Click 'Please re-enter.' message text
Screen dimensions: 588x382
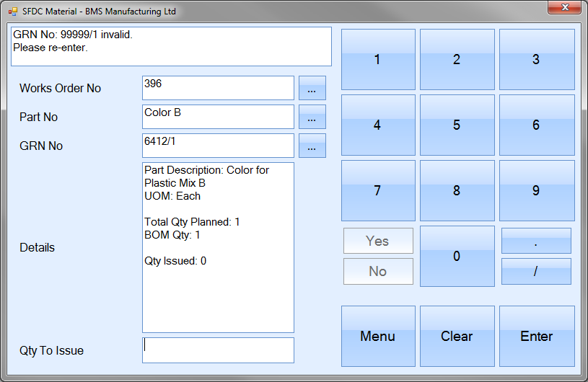(51, 48)
